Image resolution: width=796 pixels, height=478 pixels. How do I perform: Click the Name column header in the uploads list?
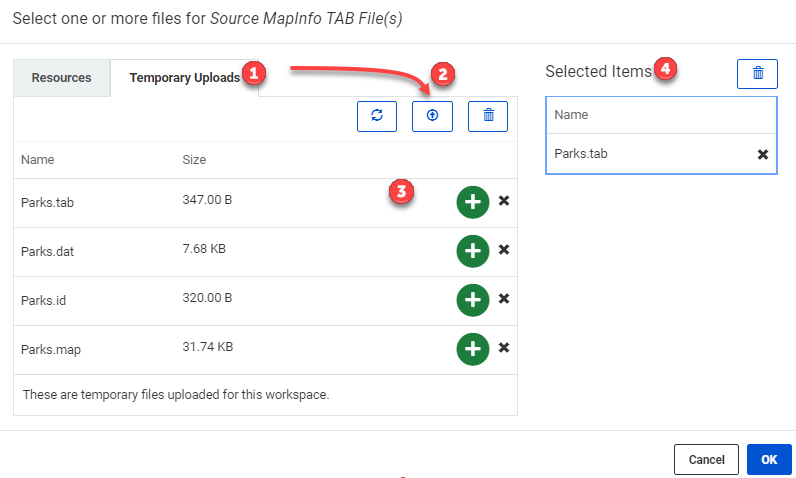[38, 160]
